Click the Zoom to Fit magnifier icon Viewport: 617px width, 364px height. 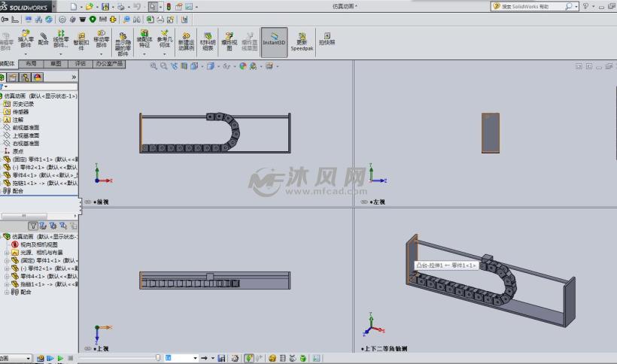pyautogui.click(x=153, y=66)
